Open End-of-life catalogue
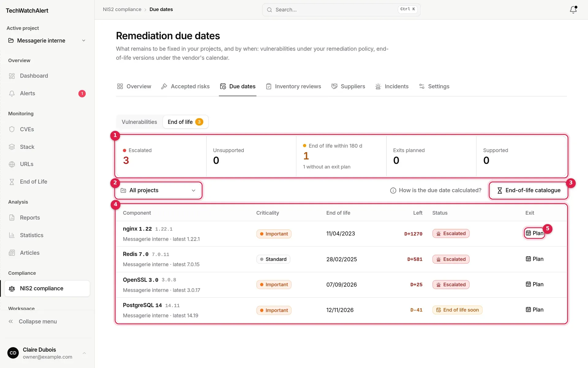Image resolution: width=588 pixels, height=368 pixels. tap(529, 190)
